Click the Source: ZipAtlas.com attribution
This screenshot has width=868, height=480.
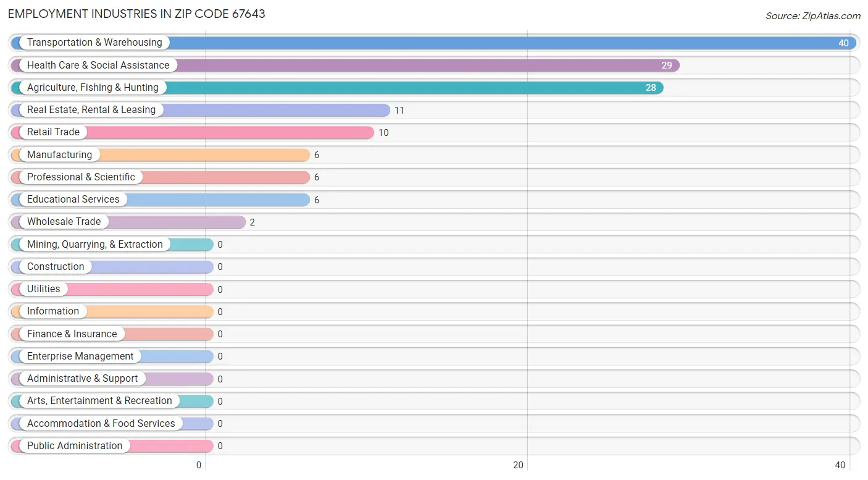pyautogui.click(x=813, y=16)
